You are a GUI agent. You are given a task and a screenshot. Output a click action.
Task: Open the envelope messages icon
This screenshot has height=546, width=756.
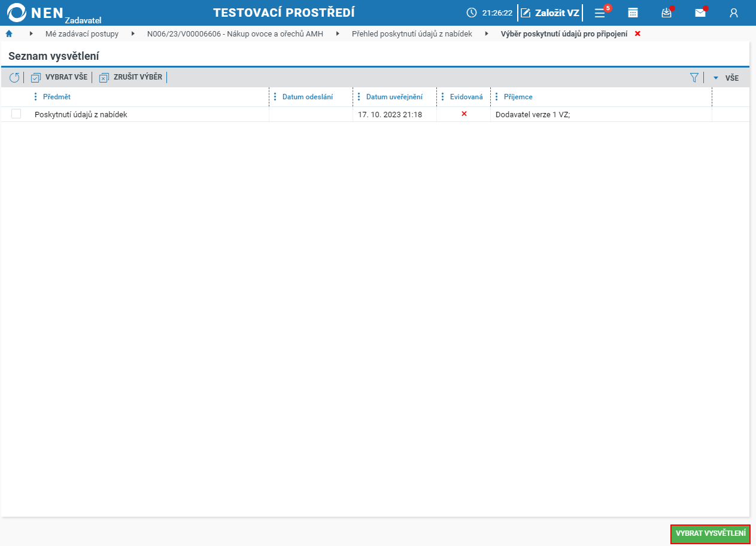pos(700,13)
